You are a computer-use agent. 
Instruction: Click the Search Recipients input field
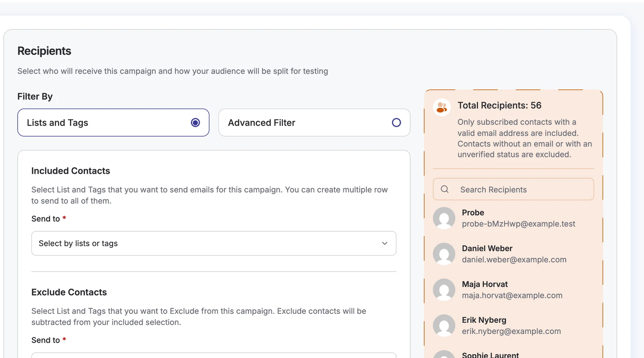tap(513, 189)
